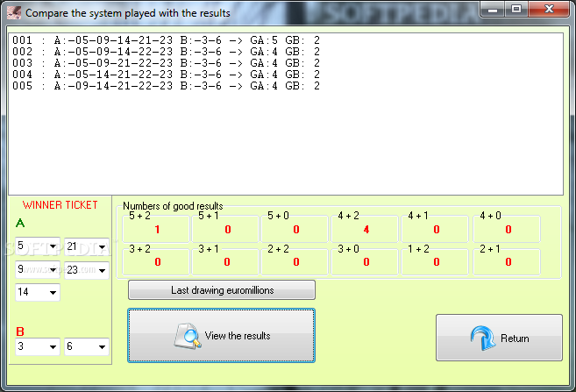This screenshot has height=392, width=576.
Task: Click the WINNER TICKET heading
Action: coord(60,205)
